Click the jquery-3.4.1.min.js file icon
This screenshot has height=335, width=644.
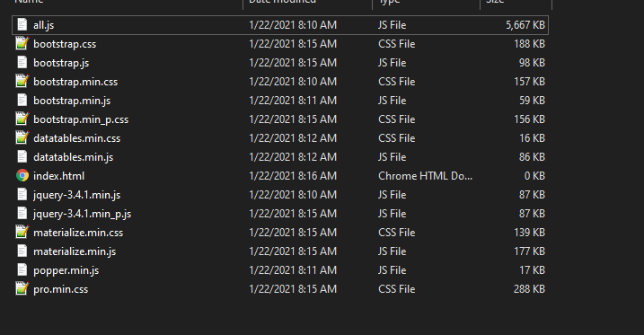pos(22,195)
